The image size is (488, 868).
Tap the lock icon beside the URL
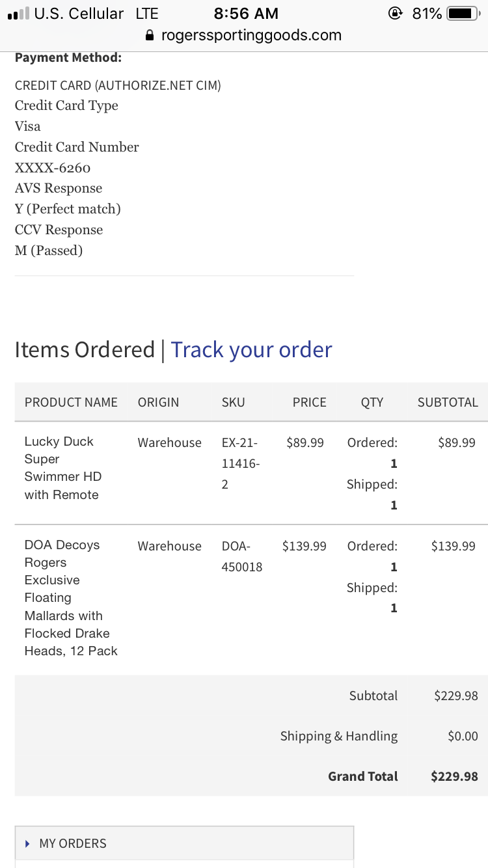(x=150, y=35)
